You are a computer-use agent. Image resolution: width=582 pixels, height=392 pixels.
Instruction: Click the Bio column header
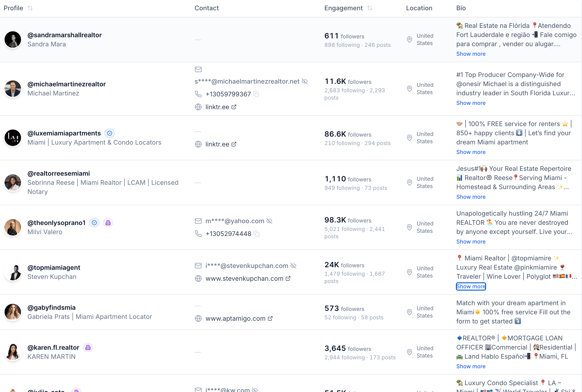tap(461, 8)
